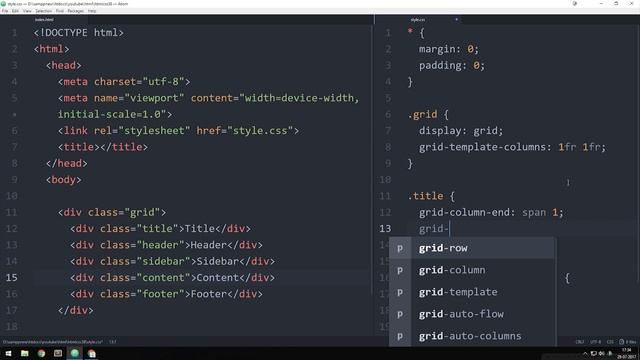
Task: Click property icon beside grid-column suggestion
Action: pos(400,270)
